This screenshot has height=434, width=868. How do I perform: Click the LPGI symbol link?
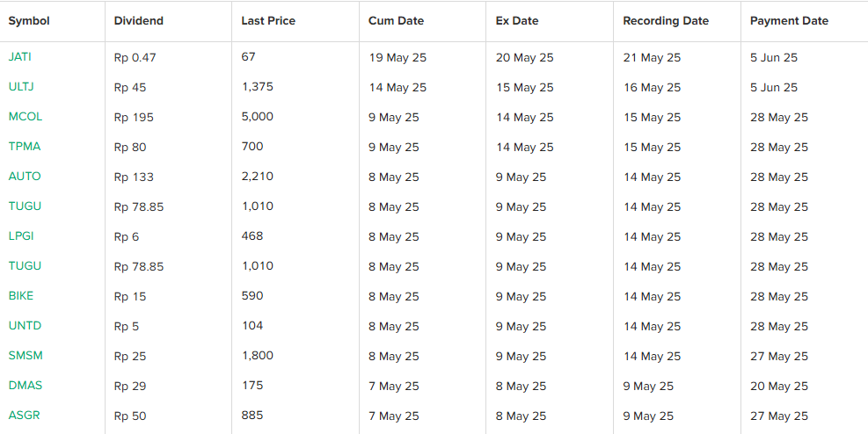(x=22, y=236)
